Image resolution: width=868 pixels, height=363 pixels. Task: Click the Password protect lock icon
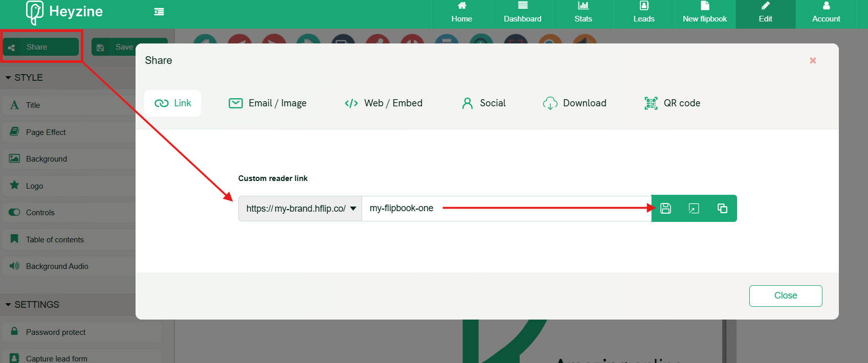[x=14, y=331]
